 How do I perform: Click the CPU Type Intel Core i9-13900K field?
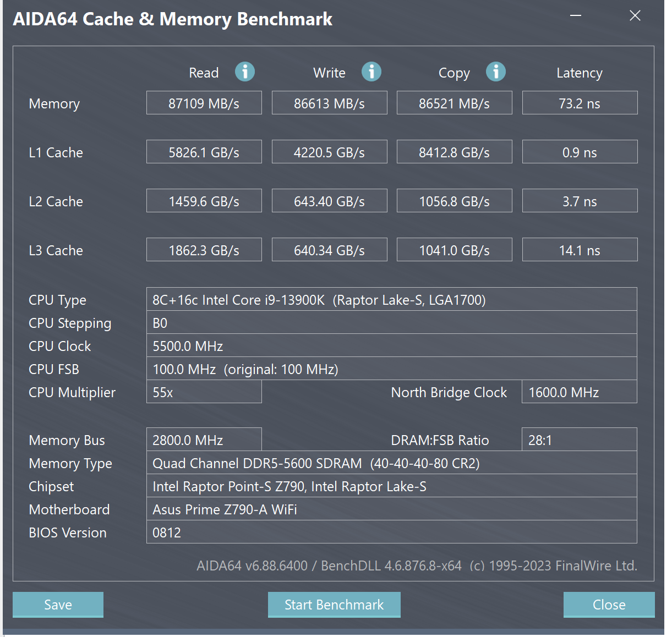click(392, 299)
